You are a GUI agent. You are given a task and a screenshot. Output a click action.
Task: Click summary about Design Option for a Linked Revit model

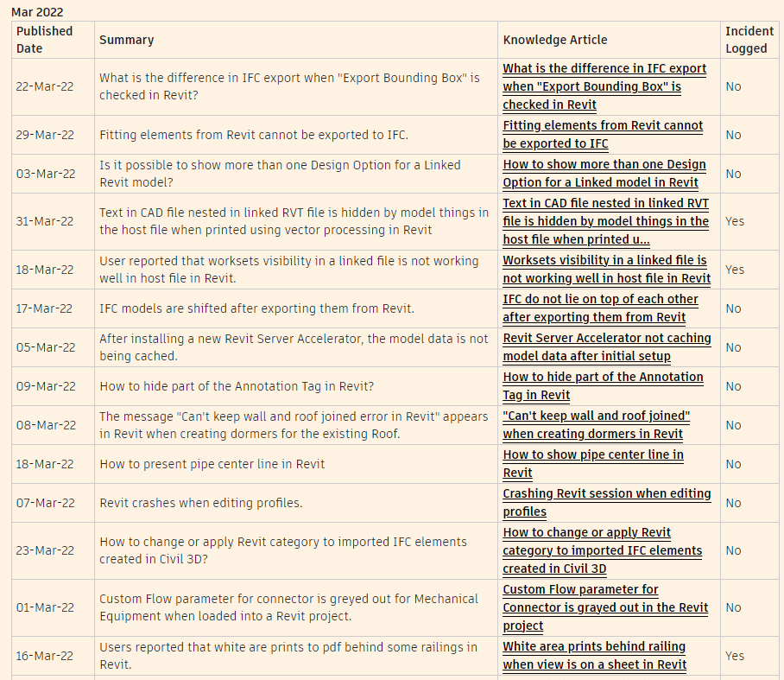[280, 174]
